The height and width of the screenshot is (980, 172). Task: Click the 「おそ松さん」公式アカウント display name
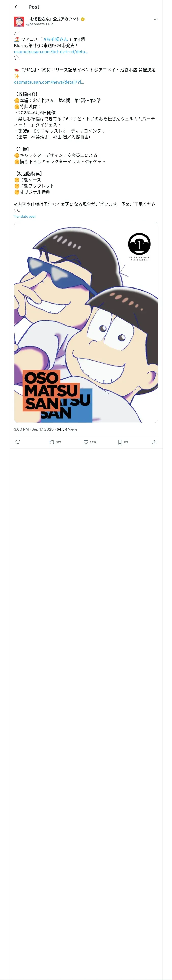click(53, 19)
